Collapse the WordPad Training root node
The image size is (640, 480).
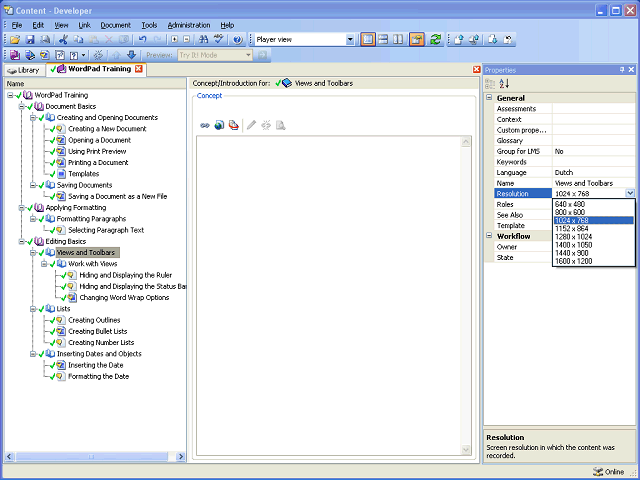point(10,95)
